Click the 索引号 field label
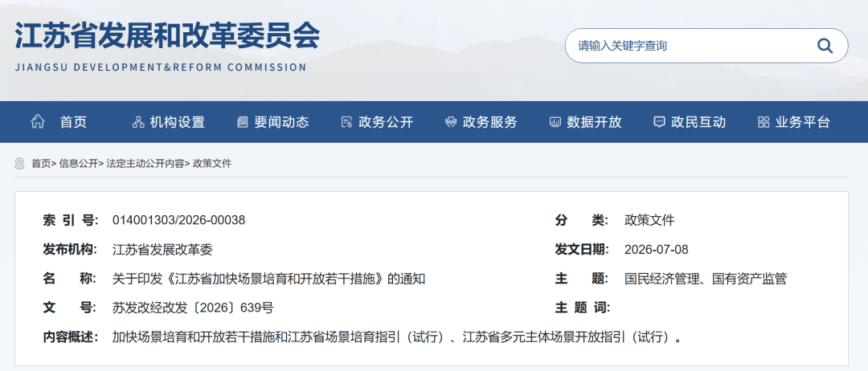The width and height of the screenshot is (868, 371). [x=70, y=220]
